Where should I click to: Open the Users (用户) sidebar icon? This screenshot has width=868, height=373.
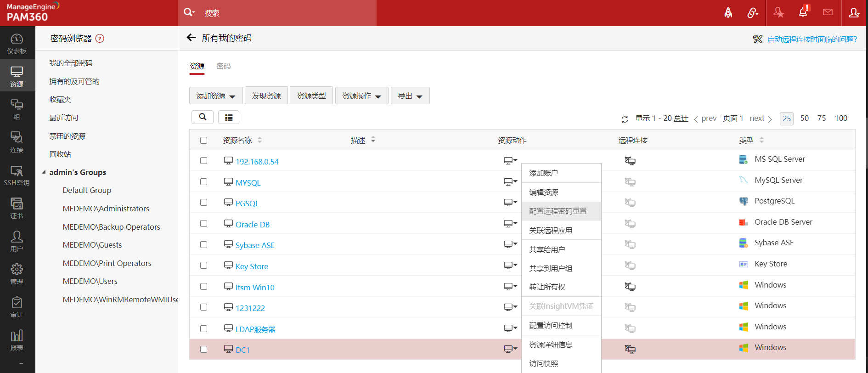(17, 242)
